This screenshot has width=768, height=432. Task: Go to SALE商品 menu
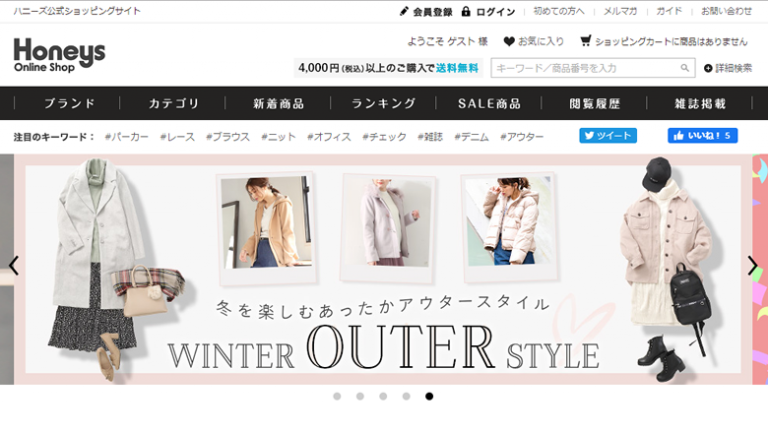[489, 103]
